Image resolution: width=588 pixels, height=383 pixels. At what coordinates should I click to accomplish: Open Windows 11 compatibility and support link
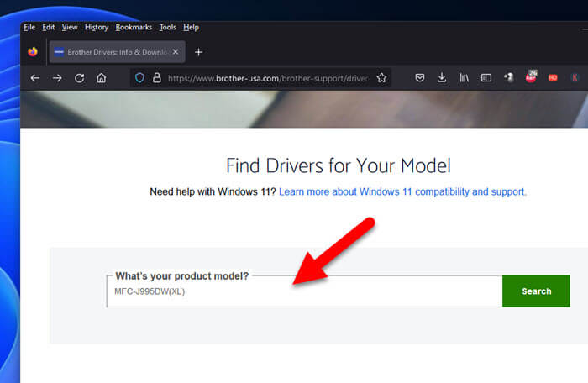pos(402,191)
